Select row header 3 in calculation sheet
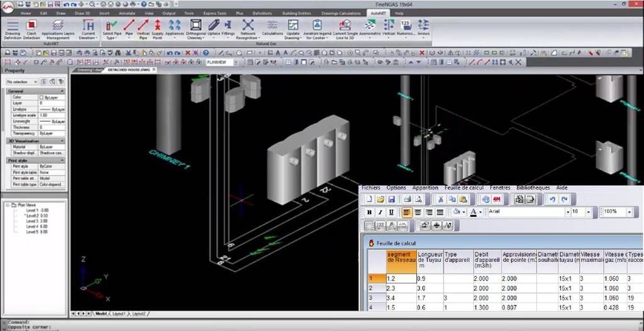 coord(377,298)
